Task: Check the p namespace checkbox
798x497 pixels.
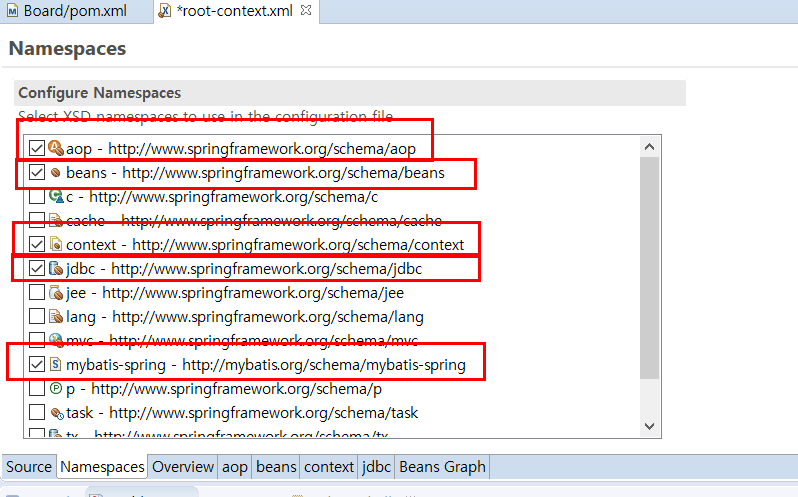Action: [37, 388]
